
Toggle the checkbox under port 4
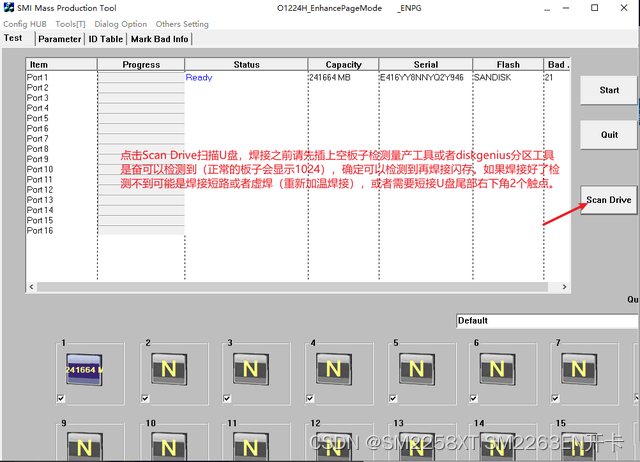coord(310,398)
